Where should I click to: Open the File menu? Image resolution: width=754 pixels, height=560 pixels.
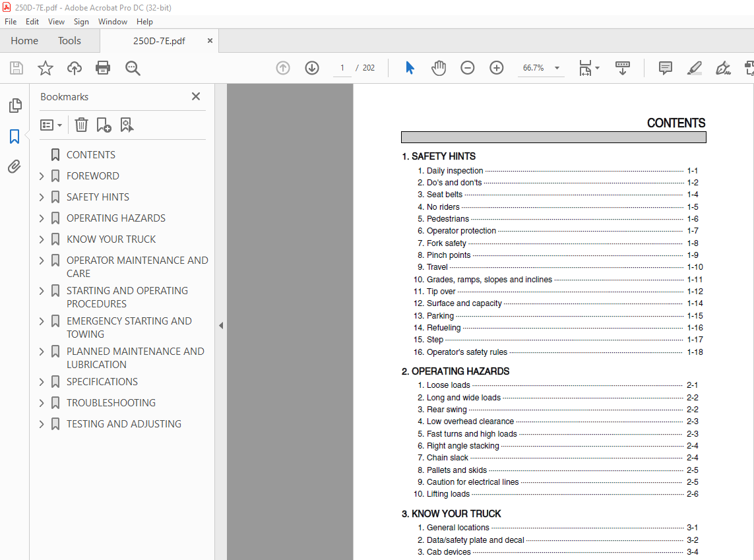(11, 22)
